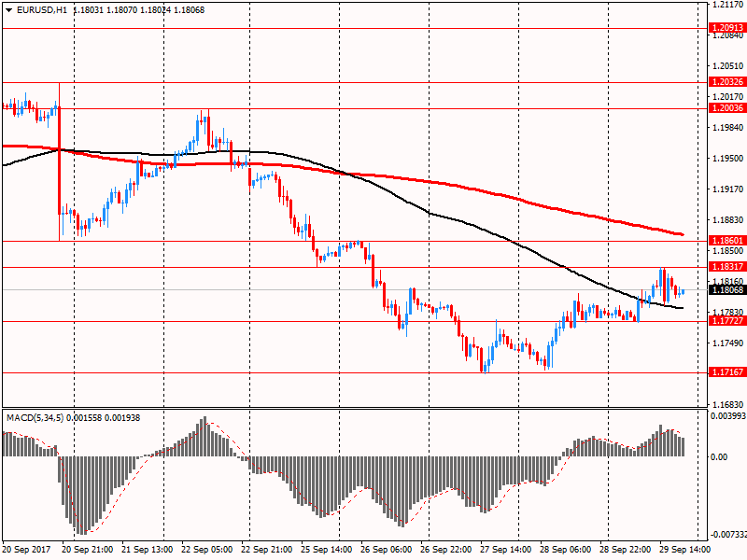Click the 1.17490 value on price axis
Image resolution: width=747 pixels, height=560 pixels.
(728, 343)
